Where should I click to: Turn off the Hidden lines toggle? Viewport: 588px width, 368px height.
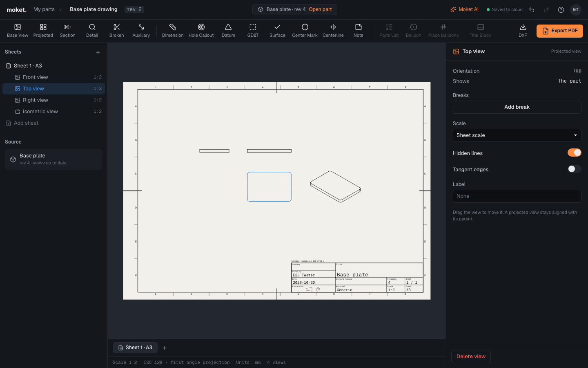[574, 153]
